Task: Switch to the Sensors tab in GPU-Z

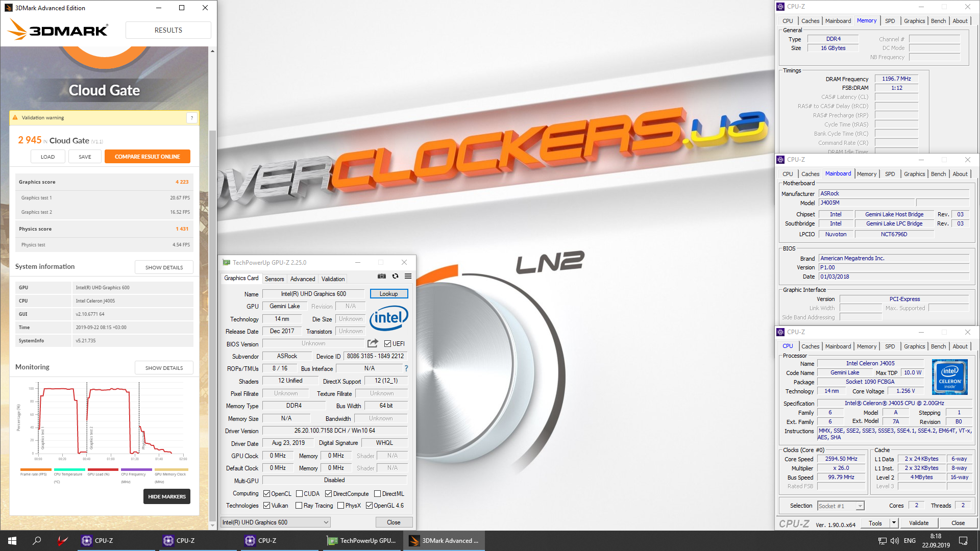Action: pos(275,279)
